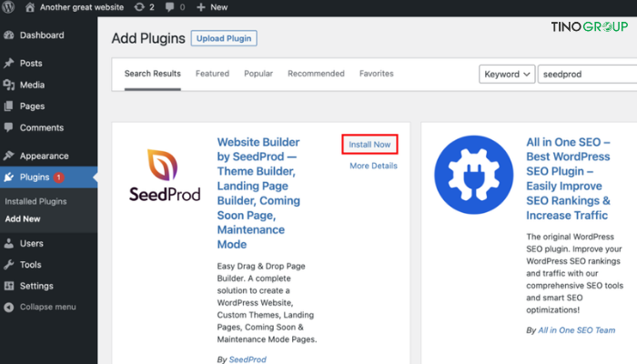
Task: Click the SeedProd plugin logo
Action: [165, 176]
